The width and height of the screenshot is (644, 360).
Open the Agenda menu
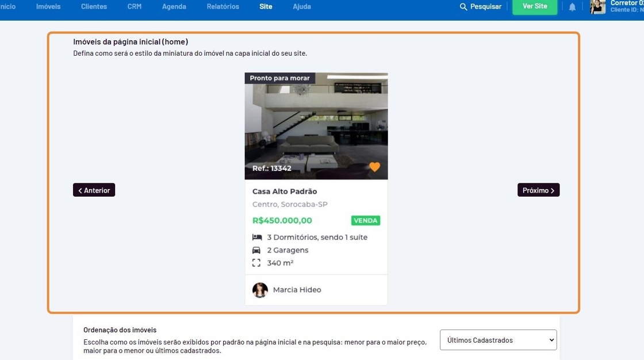pyautogui.click(x=174, y=7)
